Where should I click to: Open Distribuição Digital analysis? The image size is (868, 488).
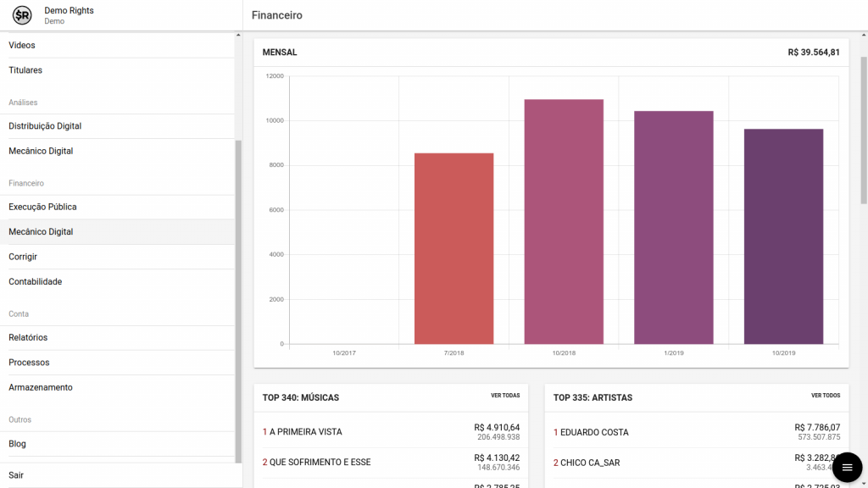45,126
